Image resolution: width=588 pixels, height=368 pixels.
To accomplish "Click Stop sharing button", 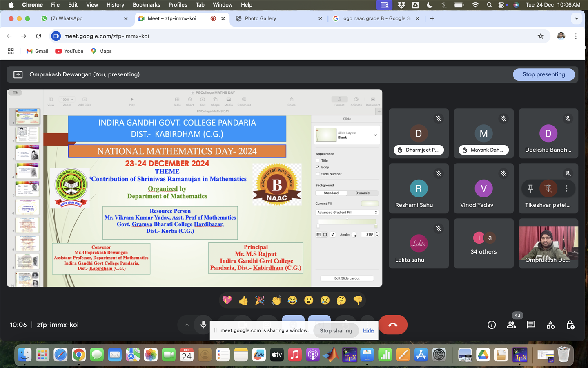I will (336, 330).
